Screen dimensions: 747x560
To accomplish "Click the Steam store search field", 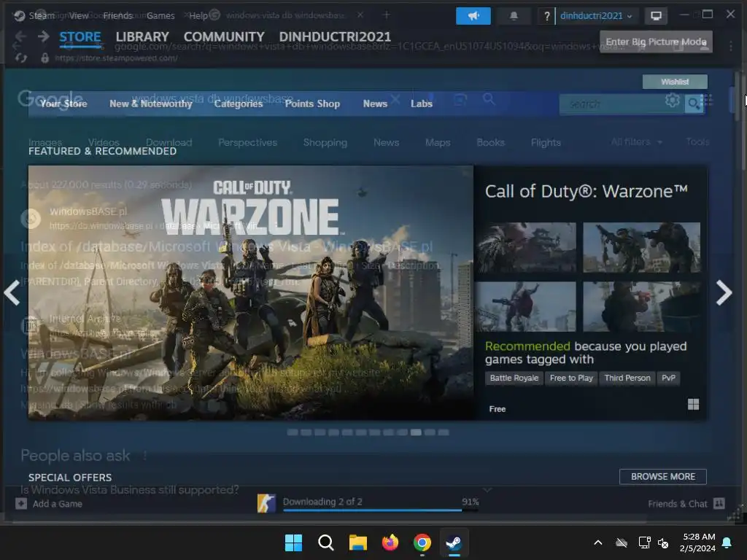I will 622,104.
